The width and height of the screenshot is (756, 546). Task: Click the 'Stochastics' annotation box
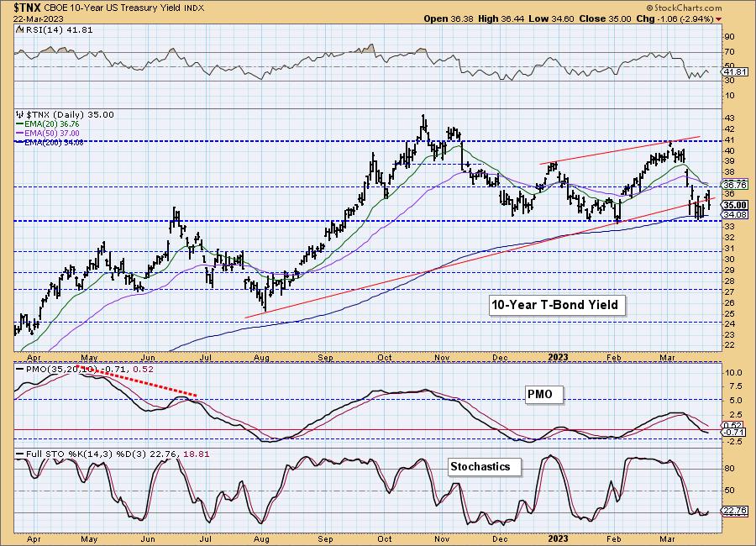(x=484, y=467)
